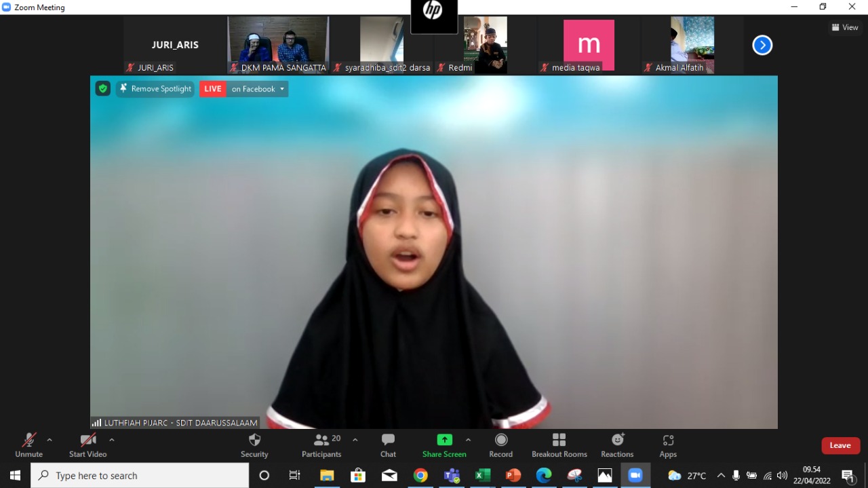Expand audio options arrow beside Unmute
The height and width of the screenshot is (488, 868).
(50, 440)
